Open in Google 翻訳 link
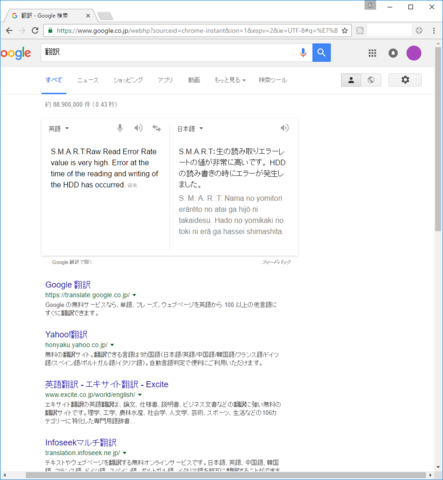 [72, 262]
